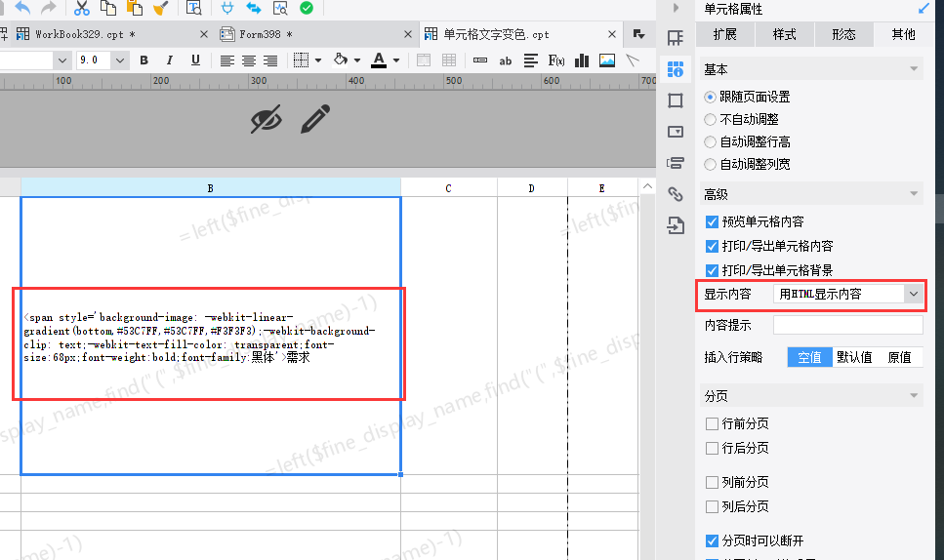Insert slash line icon
This screenshot has width=944, height=560.
click(633, 60)
